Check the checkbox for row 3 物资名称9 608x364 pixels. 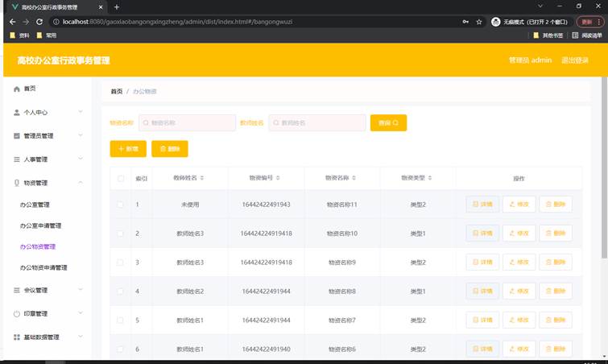120,263
